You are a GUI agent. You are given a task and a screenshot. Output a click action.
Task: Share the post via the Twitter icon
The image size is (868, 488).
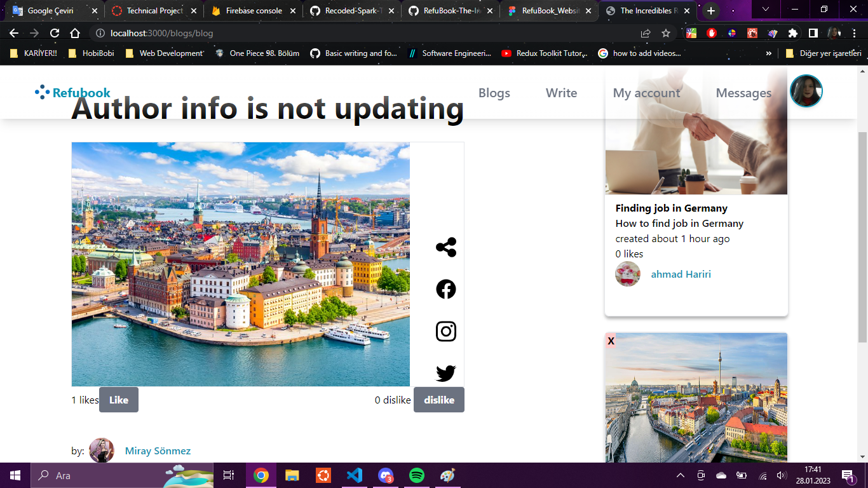point(445,374)
